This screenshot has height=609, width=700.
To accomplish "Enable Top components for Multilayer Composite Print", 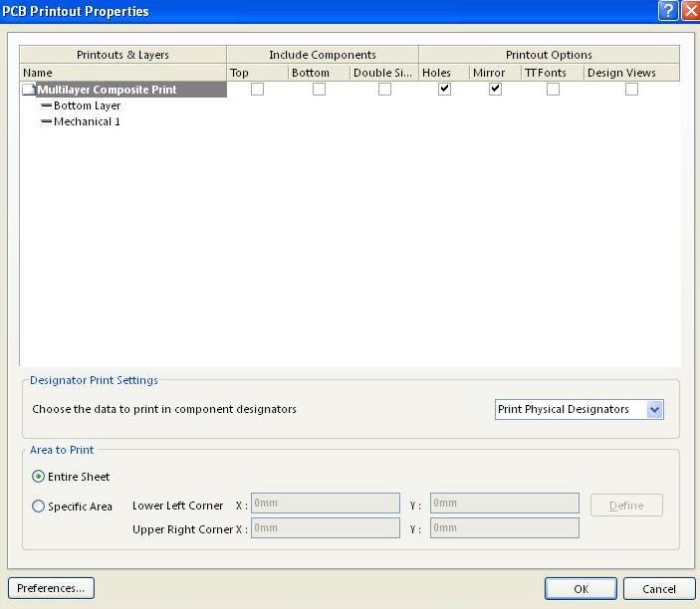I will [x=257, y=90].
